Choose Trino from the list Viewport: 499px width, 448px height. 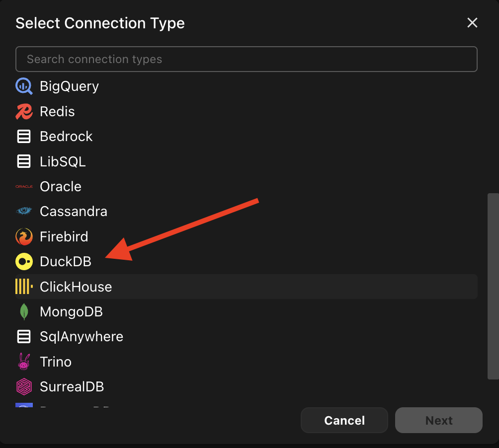click(x=247, y=362)
